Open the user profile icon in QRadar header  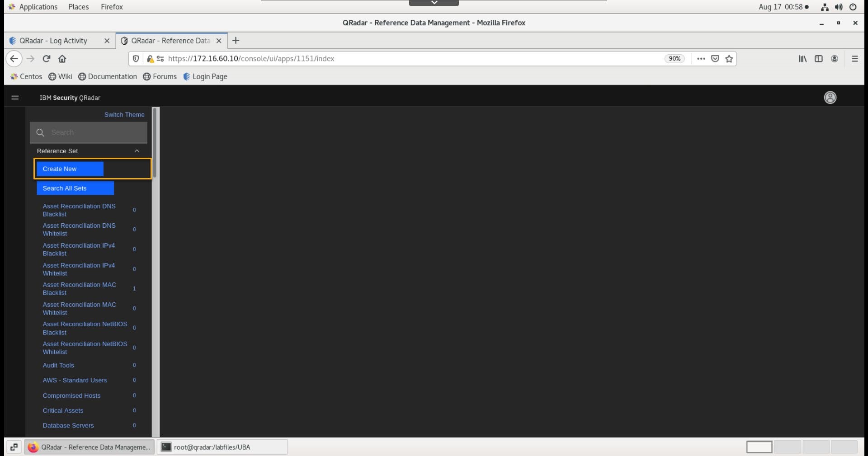pyautogui.click(x=830, y=98)
